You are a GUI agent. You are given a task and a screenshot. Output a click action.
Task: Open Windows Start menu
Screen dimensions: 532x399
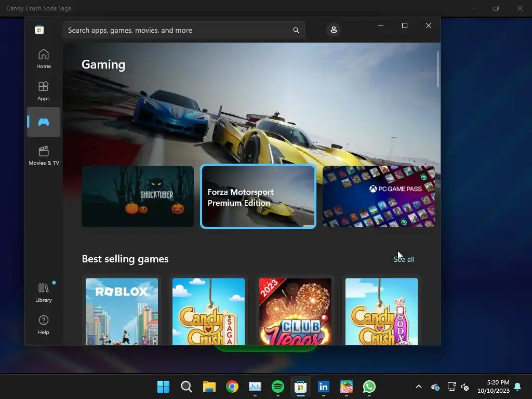(x=163, y=387)
